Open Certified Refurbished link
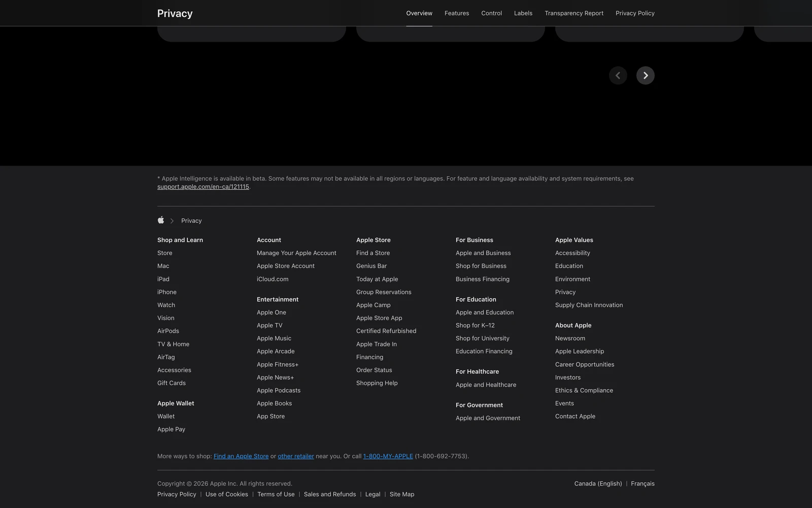The image size is (812, 508). click(x=386, y=331)
